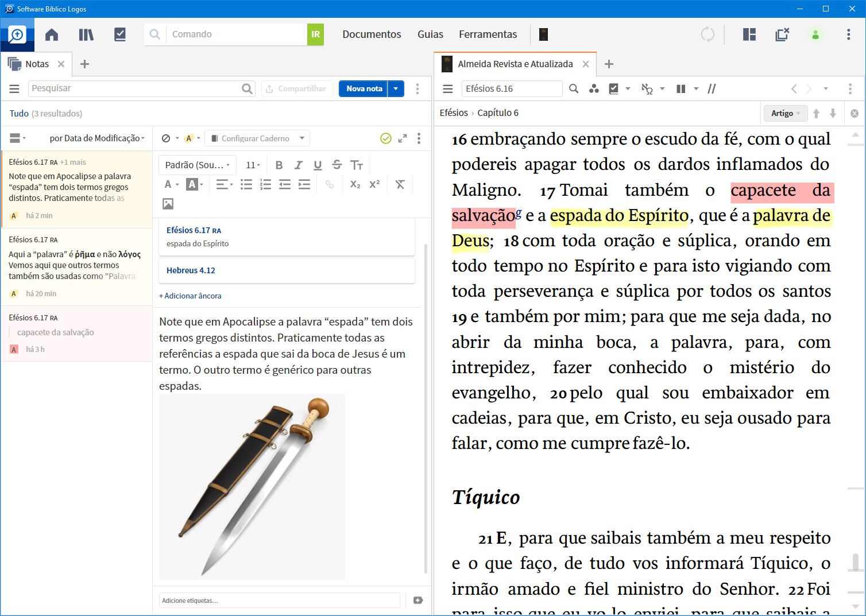This screenshot has width=866, height=616.
Task: Open the main application kebab menu
Action: [848, 34]
